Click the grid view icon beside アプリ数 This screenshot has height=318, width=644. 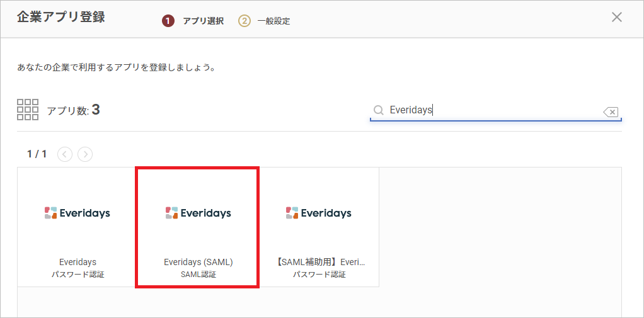(28, 110)
